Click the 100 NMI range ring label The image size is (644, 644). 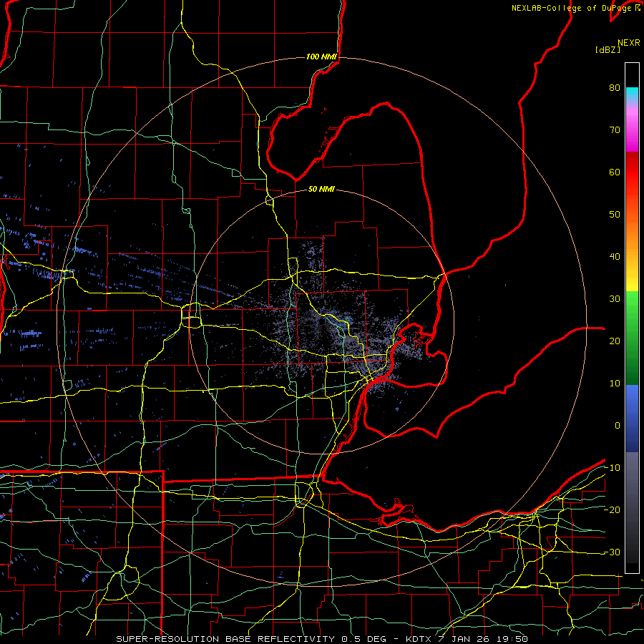coord(321,57)
